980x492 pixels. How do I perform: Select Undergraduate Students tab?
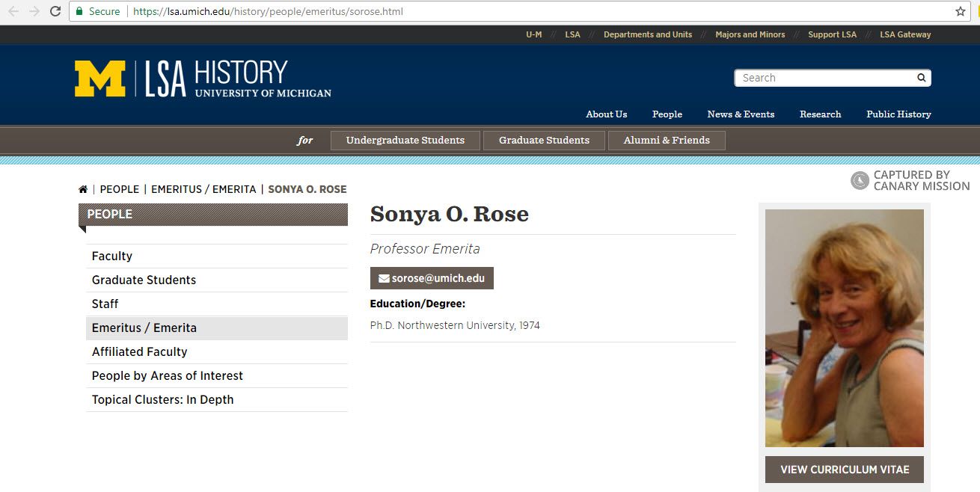coord(405,141)
